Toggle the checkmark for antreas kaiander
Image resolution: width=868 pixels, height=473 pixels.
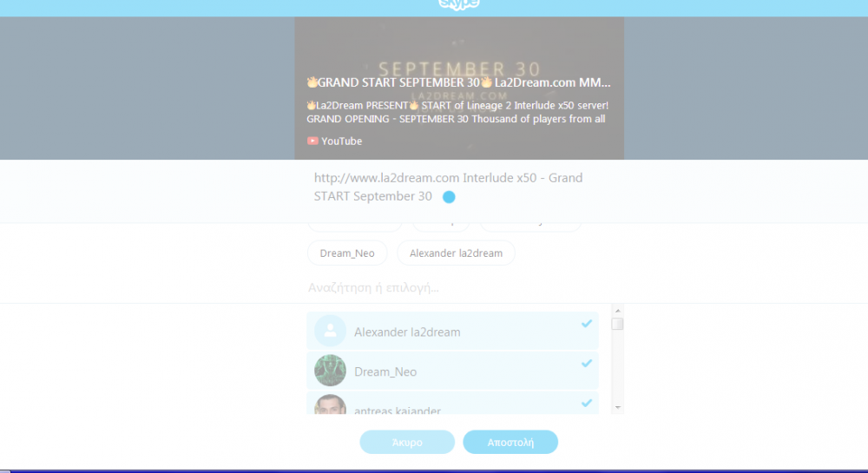[x=587, y=403]
